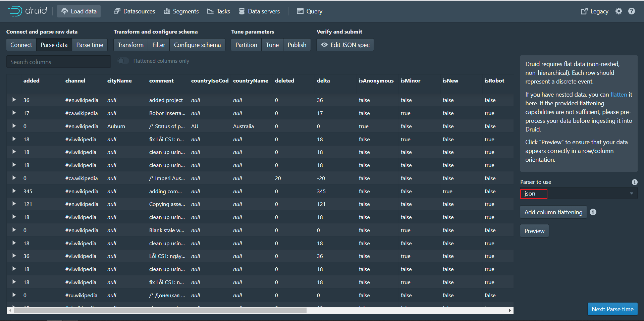The image size is (644, 321).
Task: Click the countryName column header
Action: click(x=251, y=81)
